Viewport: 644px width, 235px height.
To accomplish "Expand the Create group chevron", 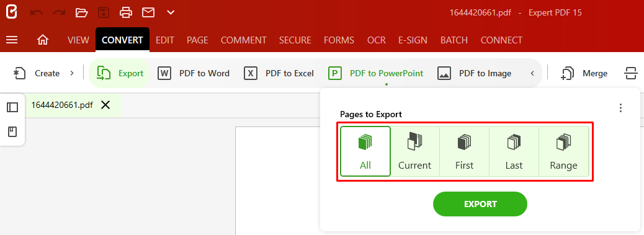I will tap(72, 73).
